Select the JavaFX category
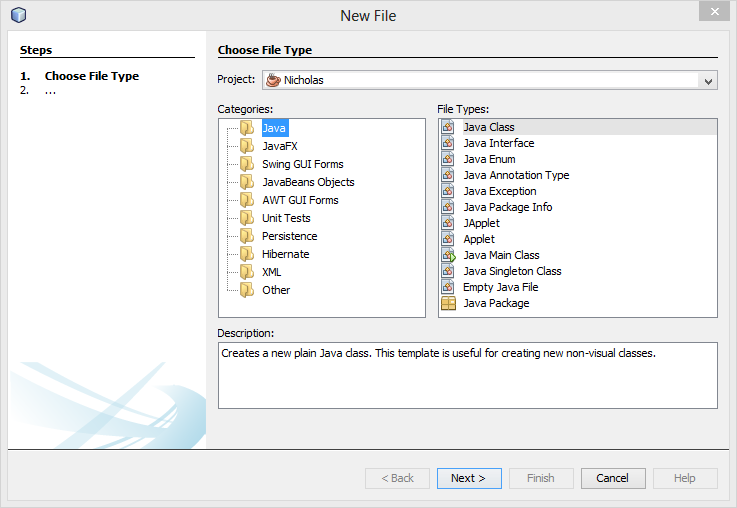This screenshot has height=508, width=737. click(280, 146)
